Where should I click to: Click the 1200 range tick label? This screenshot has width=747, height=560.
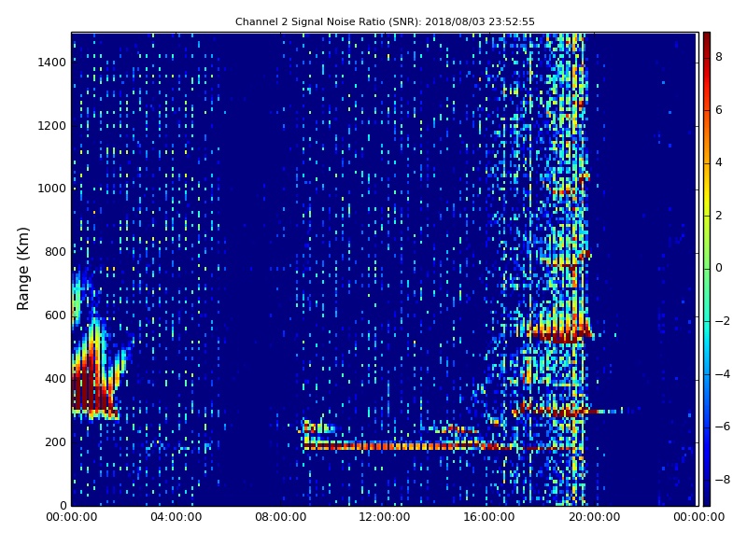point(52,126)
